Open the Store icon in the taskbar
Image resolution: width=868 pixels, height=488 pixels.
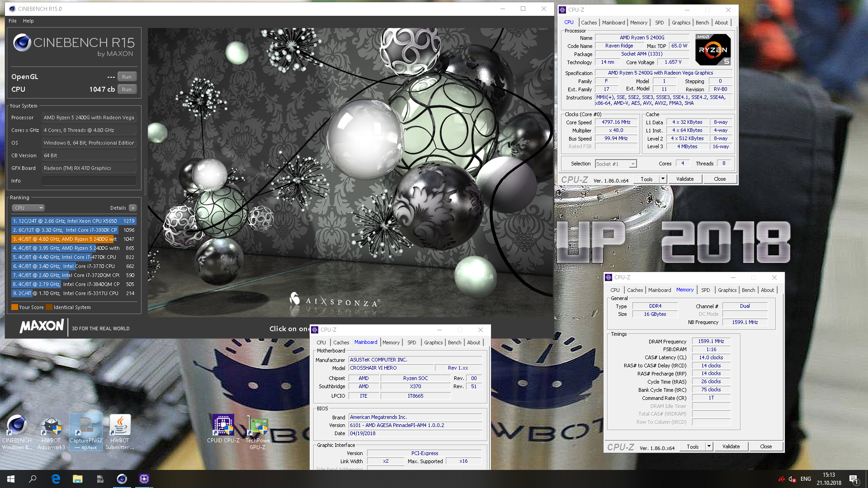tap(100, 479)
